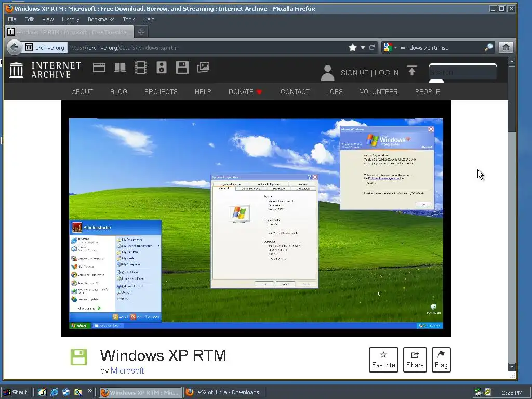Open the Tools menu
The image size is (532, 399).
point(129,19)
